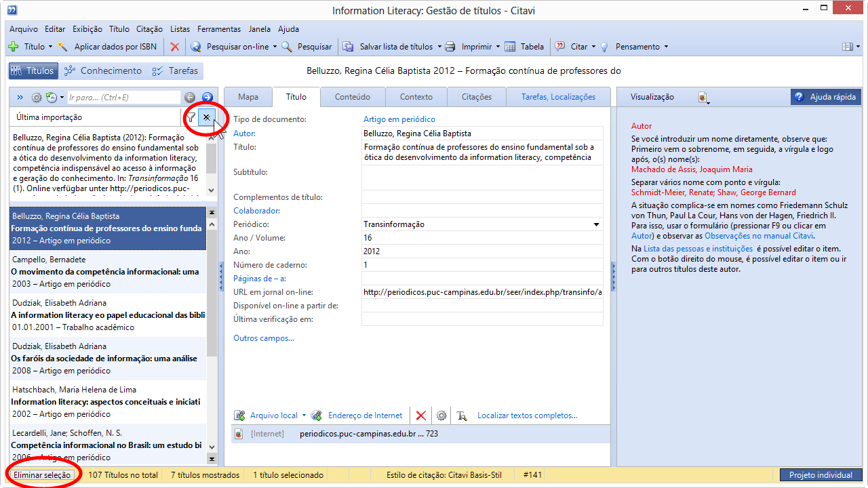Go forward with the blue right arrow
Viewport: 868px width, 488px height.
(x=208, y=98)
